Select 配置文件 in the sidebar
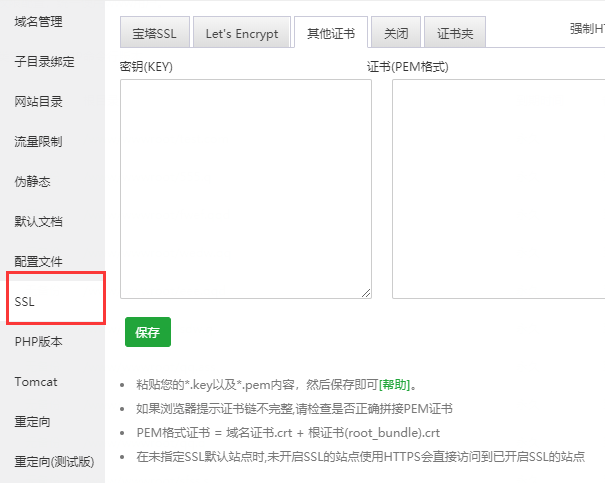 [38, 261]
